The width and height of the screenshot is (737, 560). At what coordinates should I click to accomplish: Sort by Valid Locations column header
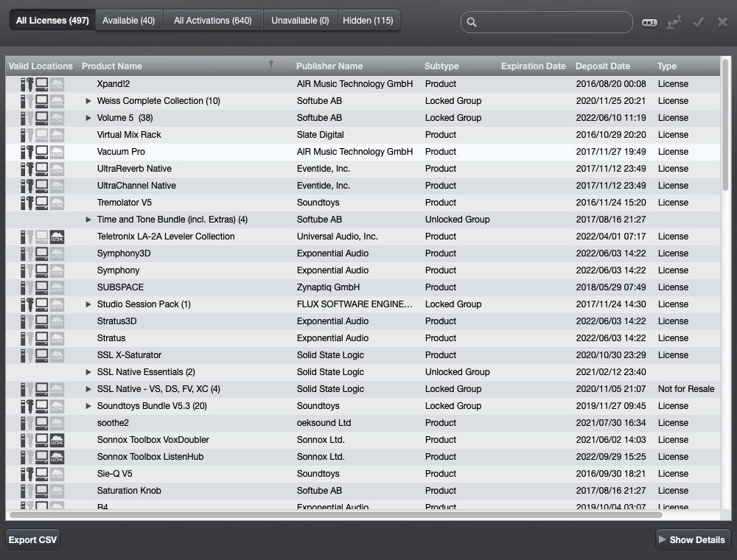click(41, 66)
